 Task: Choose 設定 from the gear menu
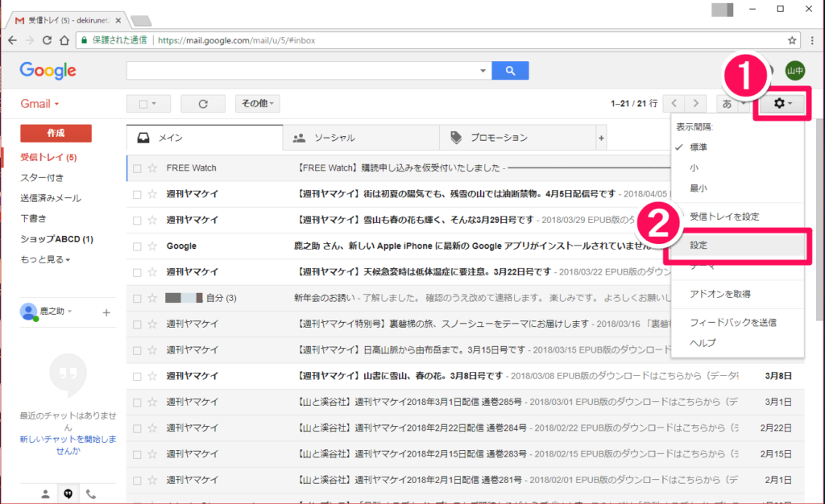click(x=738, y=246)
